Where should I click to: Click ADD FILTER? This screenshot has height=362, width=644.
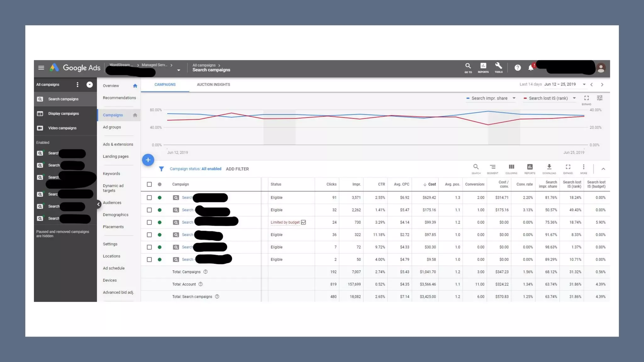point(237,169)
